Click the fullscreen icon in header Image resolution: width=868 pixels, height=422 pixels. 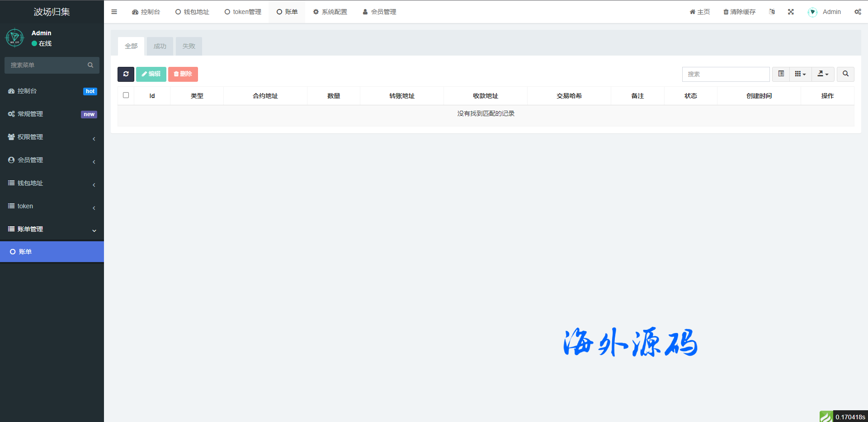(791, 12)
